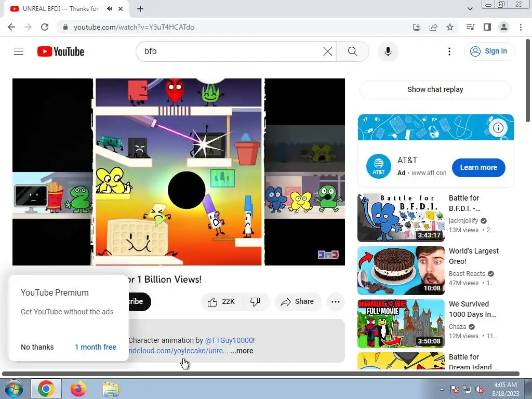Launch Firefox from taskbar
This screenshot has width=532, height=399.
(x=78, y=389)
